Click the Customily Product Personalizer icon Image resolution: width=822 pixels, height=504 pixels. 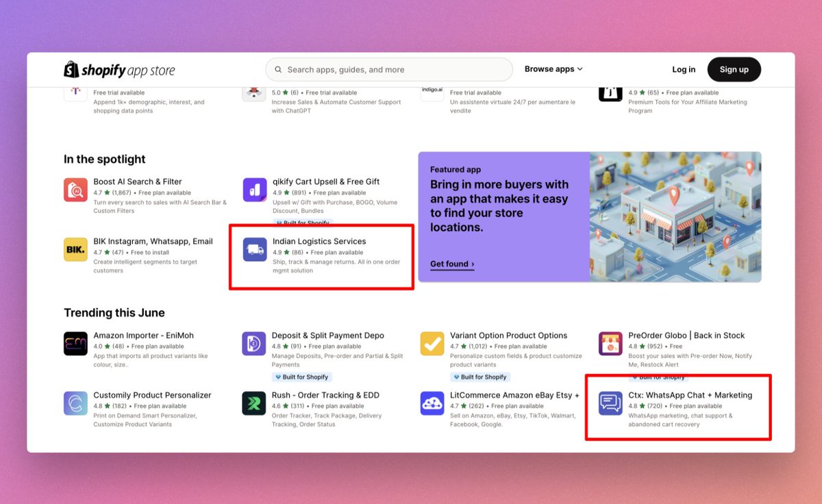tap(75, 403)
